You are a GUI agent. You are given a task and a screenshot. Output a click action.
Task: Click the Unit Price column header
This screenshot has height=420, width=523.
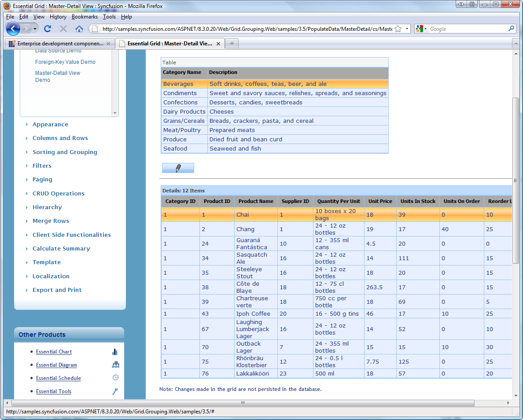pos(380,201)
